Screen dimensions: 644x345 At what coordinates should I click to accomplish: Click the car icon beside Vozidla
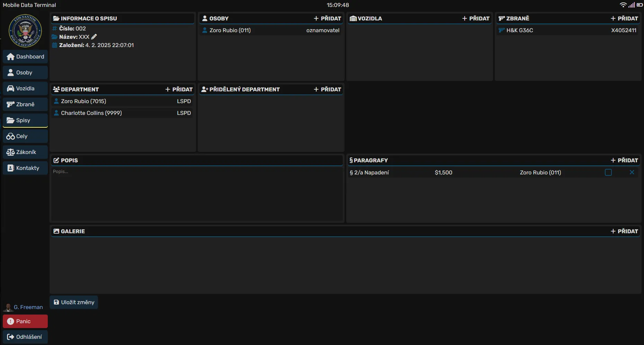point(11,89)
